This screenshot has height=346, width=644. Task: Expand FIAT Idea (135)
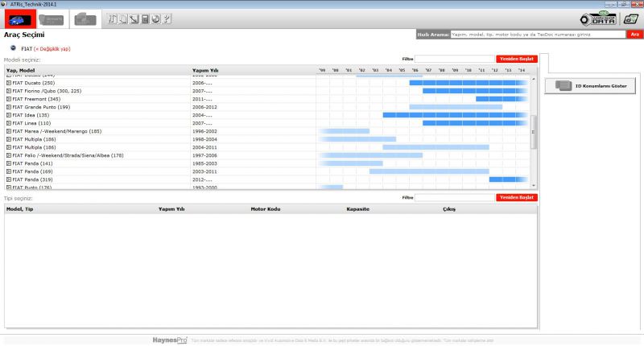coord(9,115)
